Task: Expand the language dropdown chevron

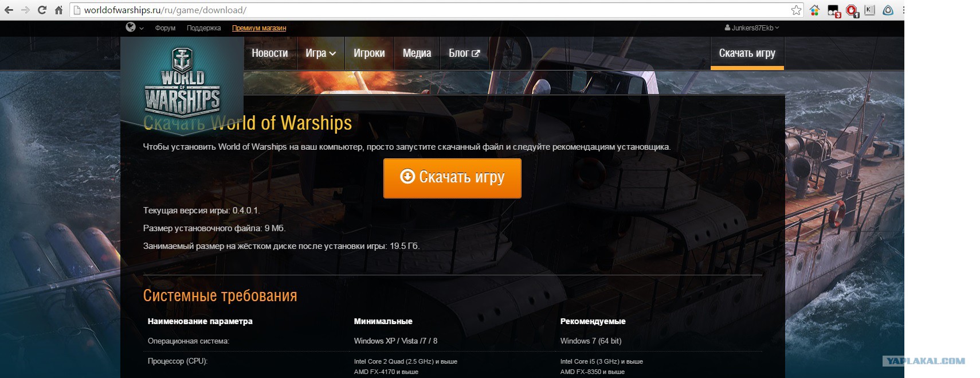Action: [x=142, y=28]
